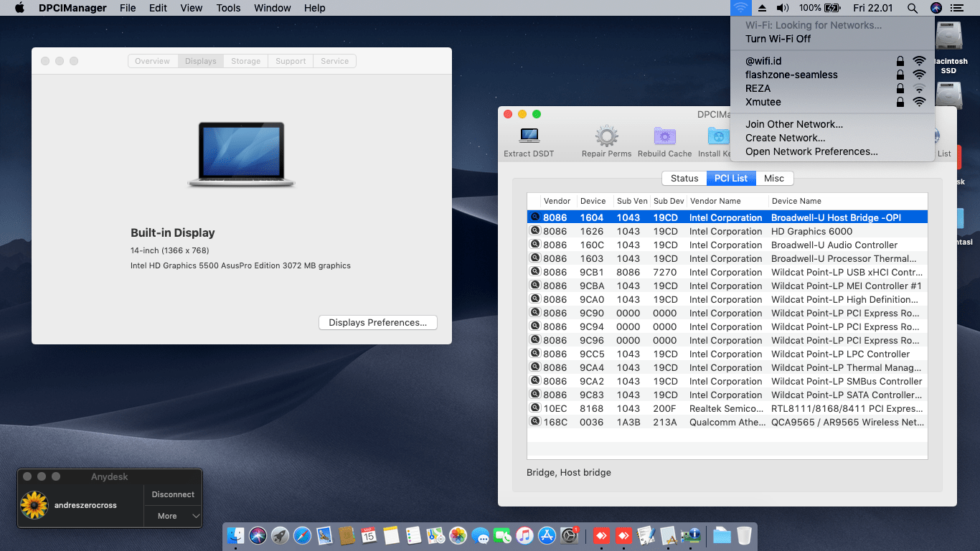Open Reminders from the Dock
The height and width of the screenshot is (551, 980).
coord(413,535)
